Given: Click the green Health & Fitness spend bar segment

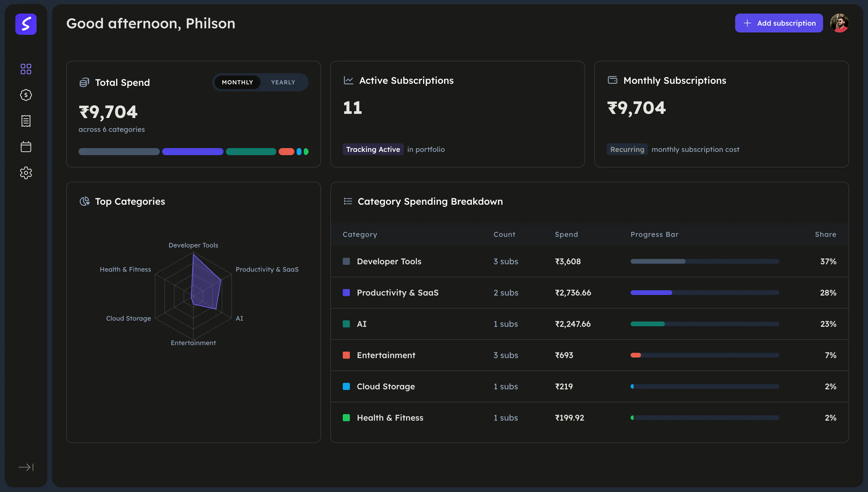Looking at the screenshot, I should pyautogui.click(x=306, y=152).
